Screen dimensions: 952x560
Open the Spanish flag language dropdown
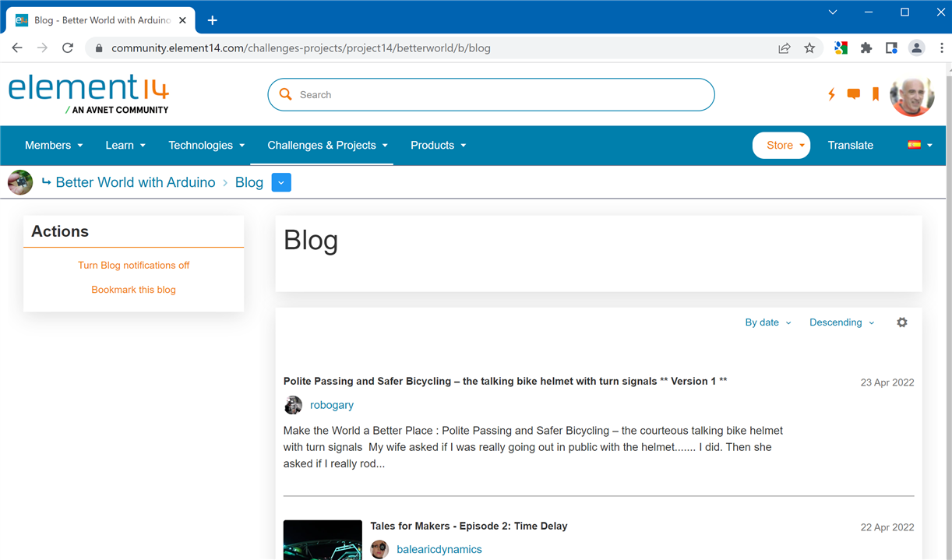[x=920, y=146]
